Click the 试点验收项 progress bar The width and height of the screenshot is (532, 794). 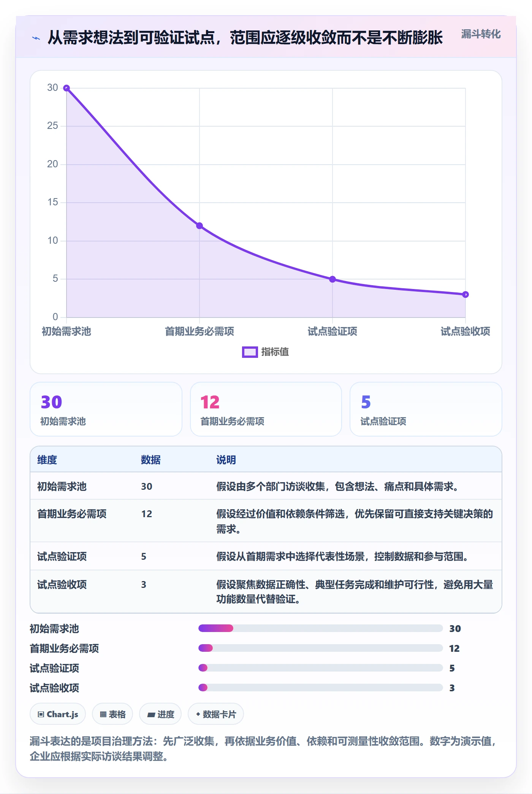pos(320,688)
